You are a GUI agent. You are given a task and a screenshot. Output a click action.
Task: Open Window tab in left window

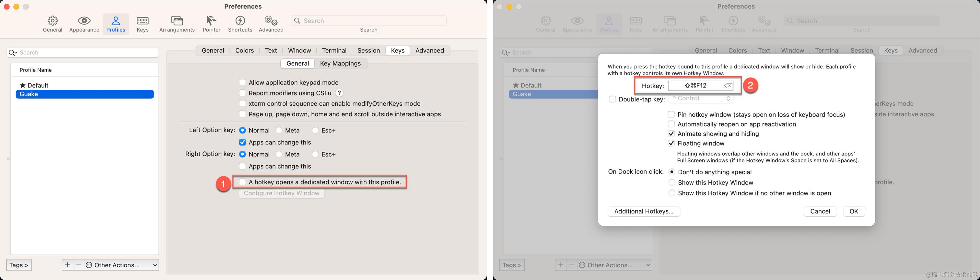[299, 50]
